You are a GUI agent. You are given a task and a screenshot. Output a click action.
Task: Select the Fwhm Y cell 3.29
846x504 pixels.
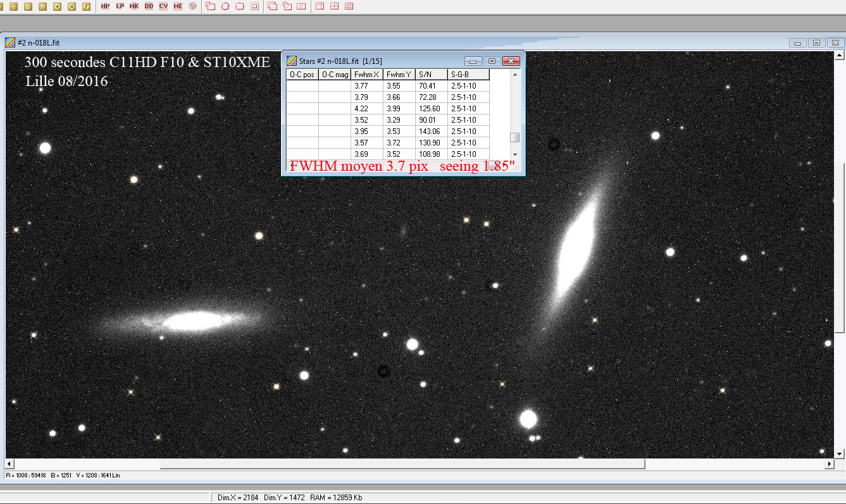[399, 120]
